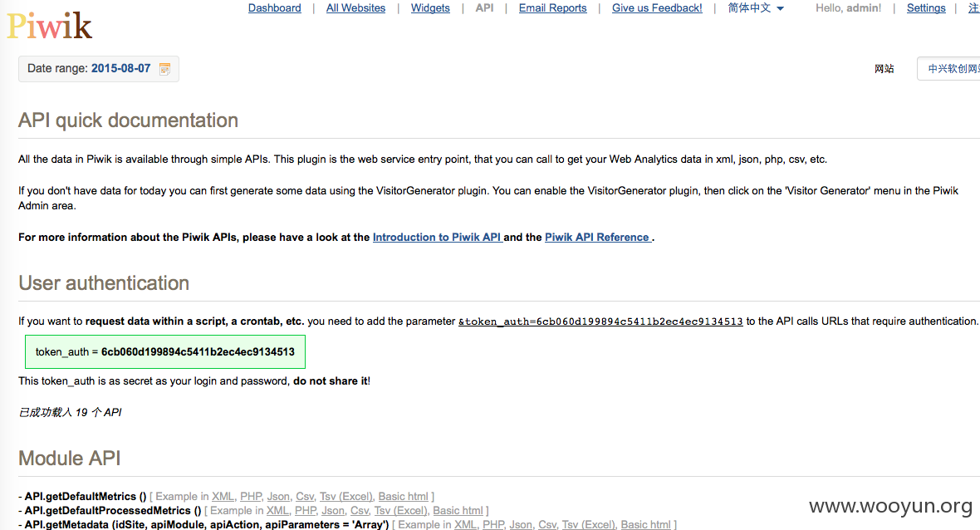The image size is (980, 530).
Task: Open Json example for API.getDefaultMetrics
Action: click(x=278, y=496)
